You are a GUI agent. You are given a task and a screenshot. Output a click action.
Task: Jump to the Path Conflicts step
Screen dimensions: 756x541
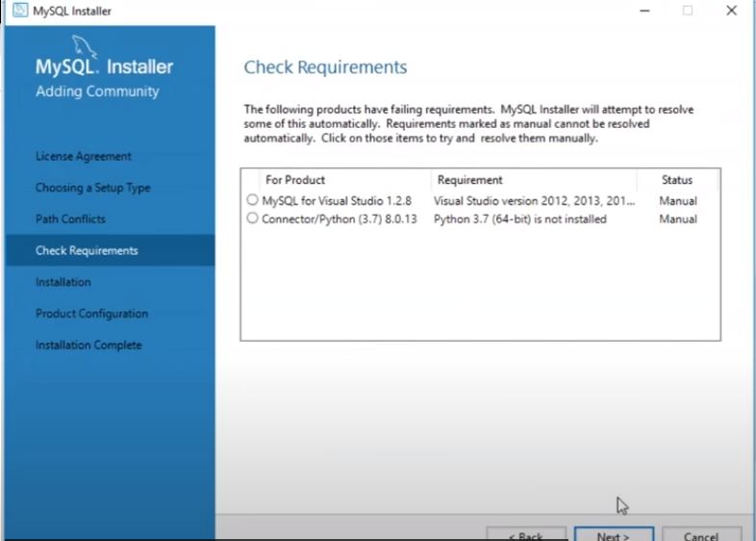(70, 219)
